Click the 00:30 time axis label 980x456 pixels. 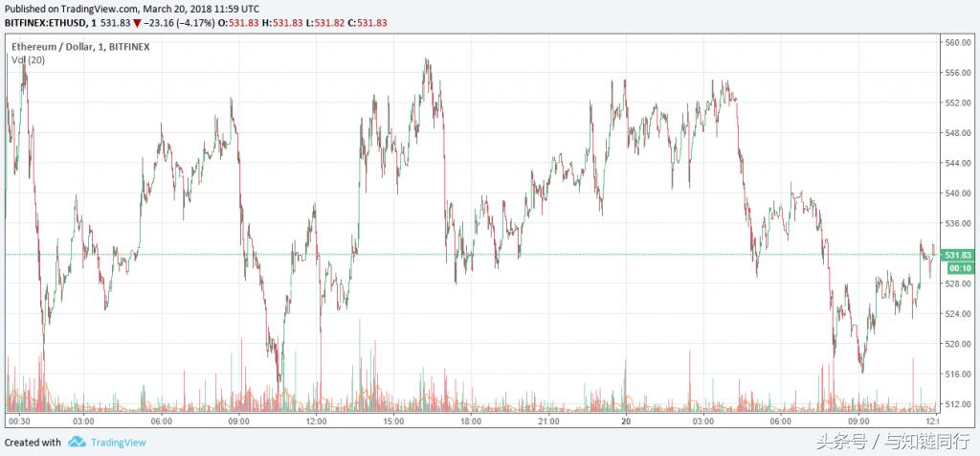coord(20,421)
